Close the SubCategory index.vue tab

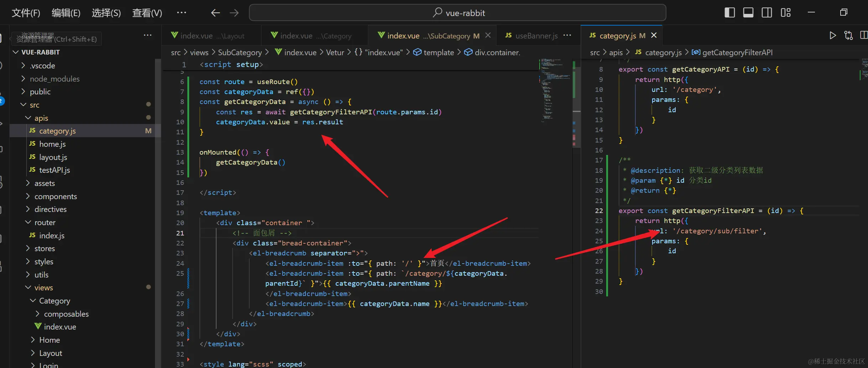pos(488,35)
